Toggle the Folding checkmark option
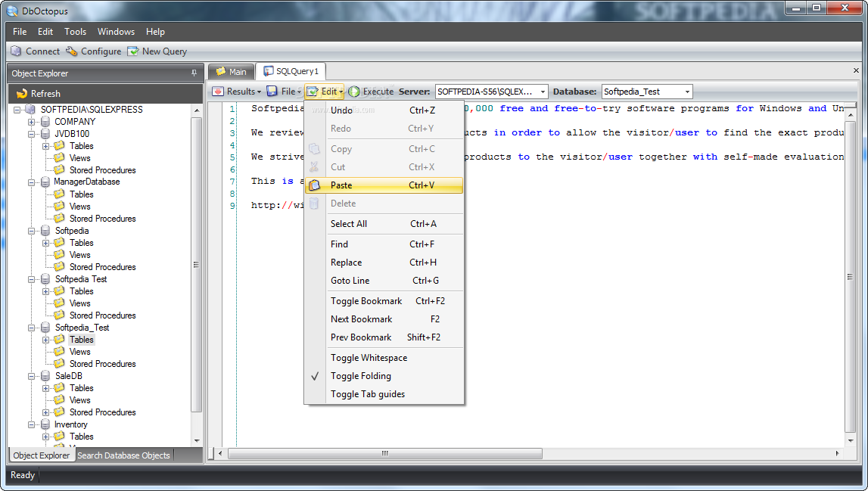Image resolution: width=868 pixels, height=491 pixels. [384, 376]
